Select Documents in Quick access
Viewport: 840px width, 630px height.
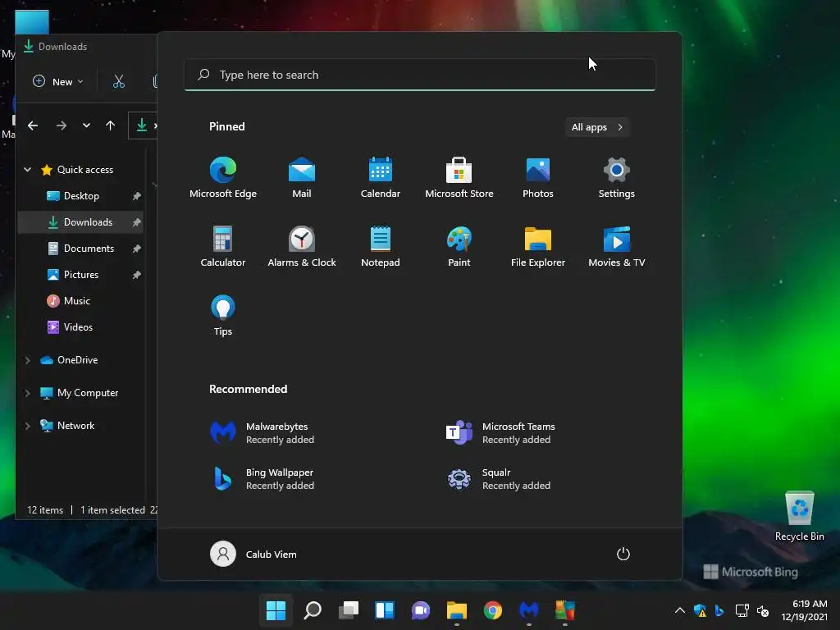pyautogui.click(x=81, y=248)
